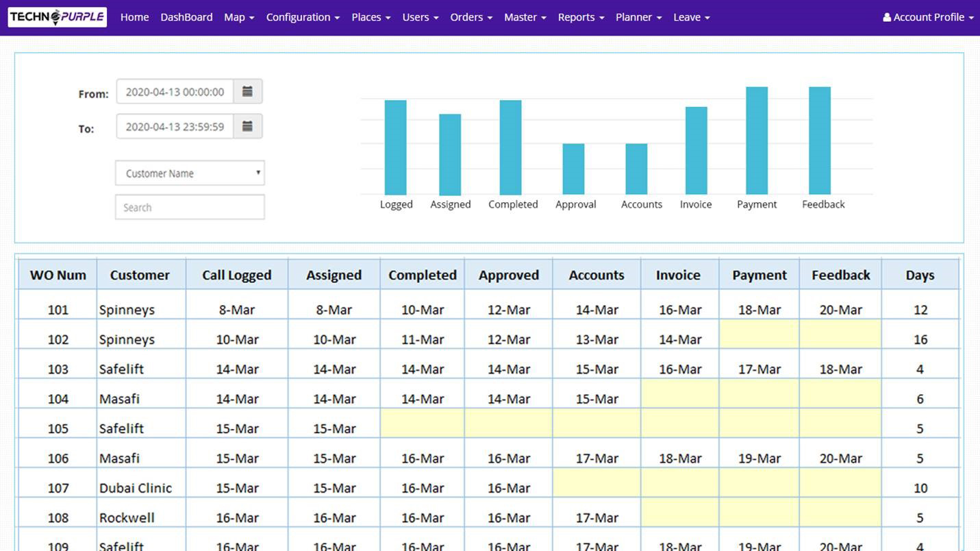Click the Assigned column header
The height and width of the screenshot is (551, 980).
[x=334, y=275]
